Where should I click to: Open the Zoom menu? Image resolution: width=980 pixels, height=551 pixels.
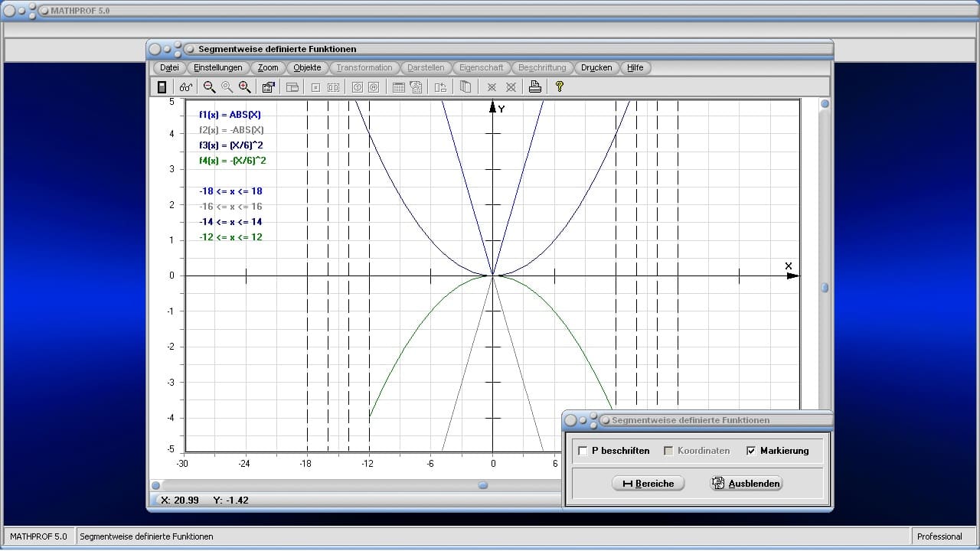click(x=268, y=67)
